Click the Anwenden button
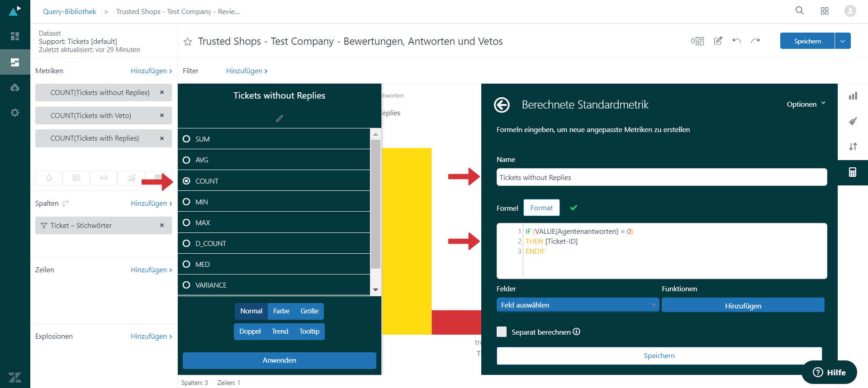 tap(280, 360)
